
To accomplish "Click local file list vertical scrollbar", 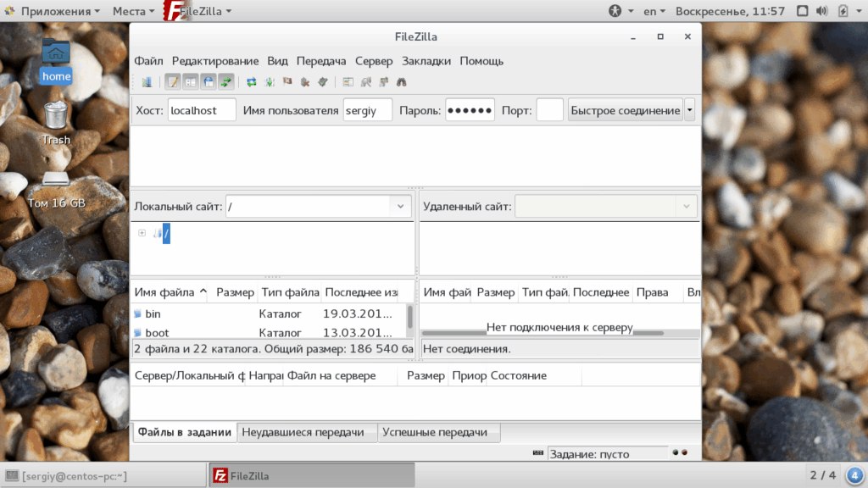I will click(410, 317).
